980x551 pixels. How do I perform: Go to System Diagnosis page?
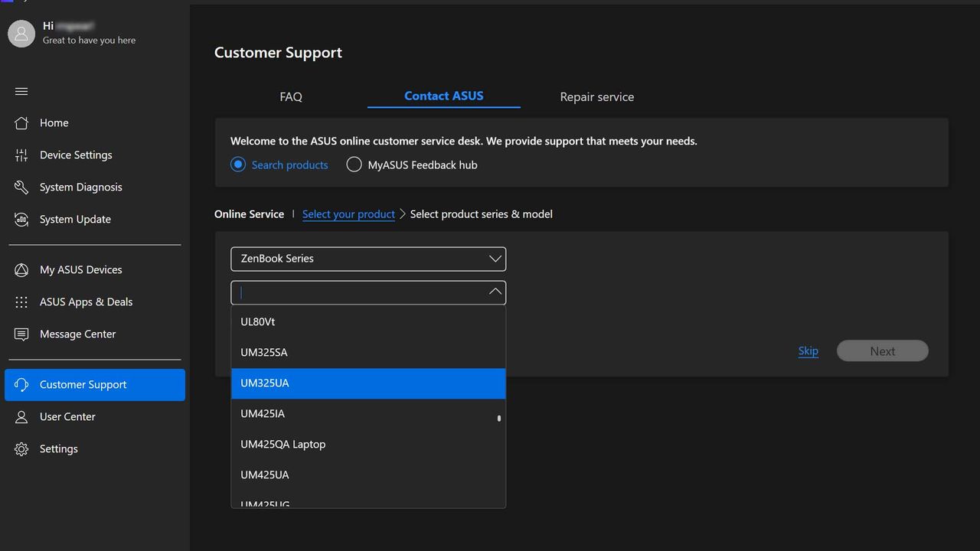(94, 187)
